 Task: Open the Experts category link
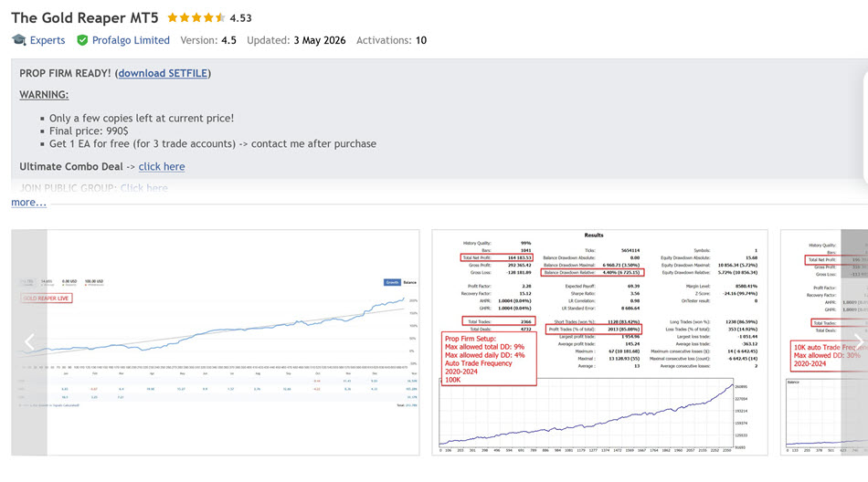(47, 40)
